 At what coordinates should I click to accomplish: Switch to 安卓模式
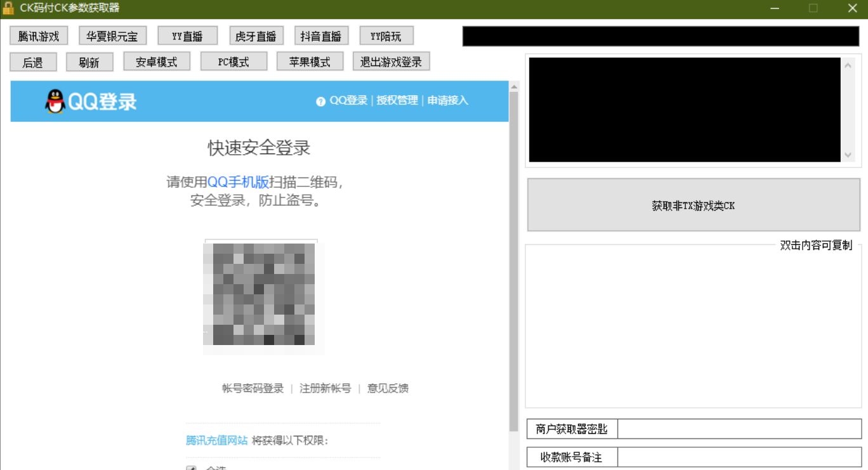(157, 61)
